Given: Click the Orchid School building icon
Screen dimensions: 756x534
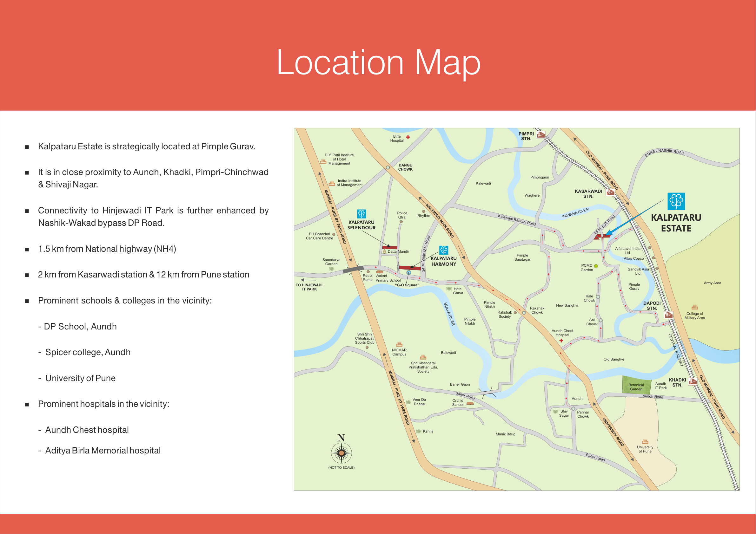Looking at the screenshot, I should pos(470,403).
